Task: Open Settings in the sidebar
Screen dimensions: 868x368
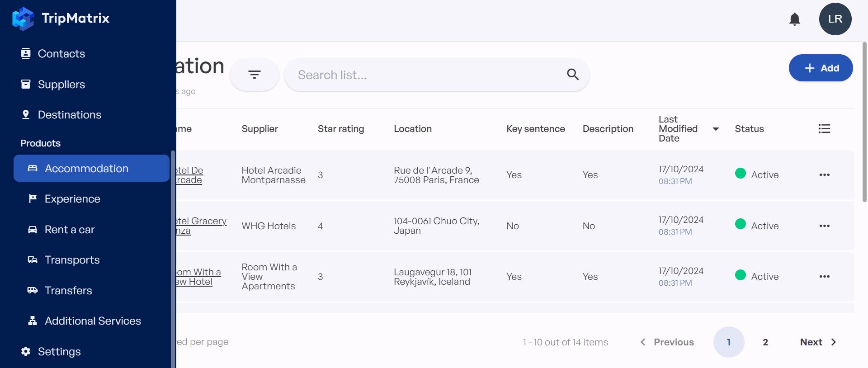Action: pos(59,352)
